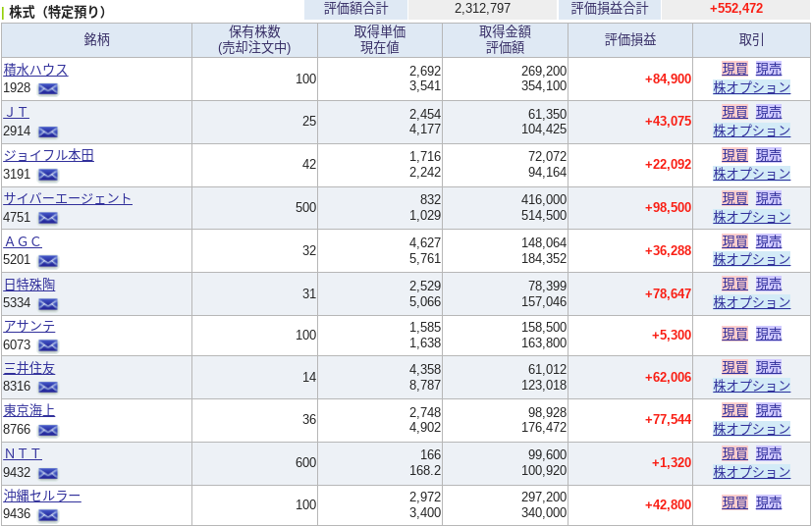Click 現買 for 積水ハウス
The height and width of the screenshot is (526, 812).
pos(734,69)
